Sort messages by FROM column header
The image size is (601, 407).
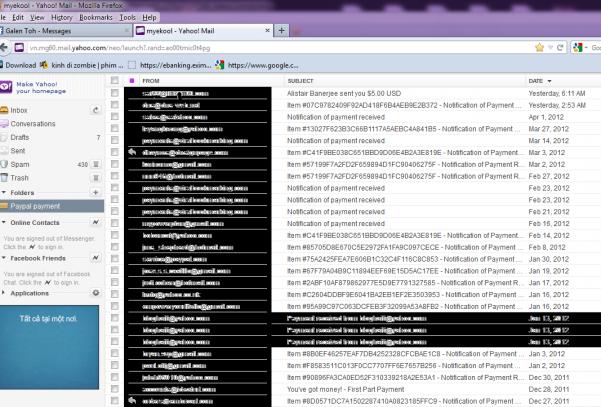click(151, 81)
